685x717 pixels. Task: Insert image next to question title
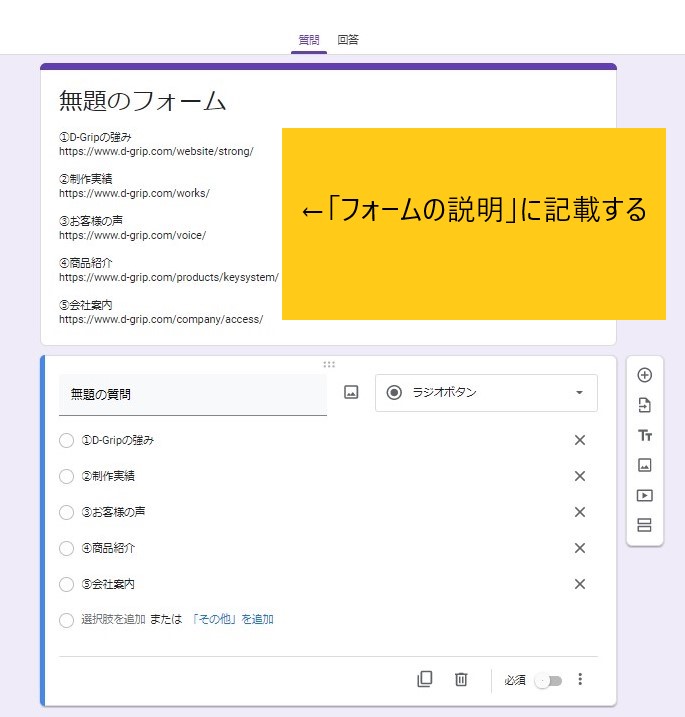(x=351, y=392)
